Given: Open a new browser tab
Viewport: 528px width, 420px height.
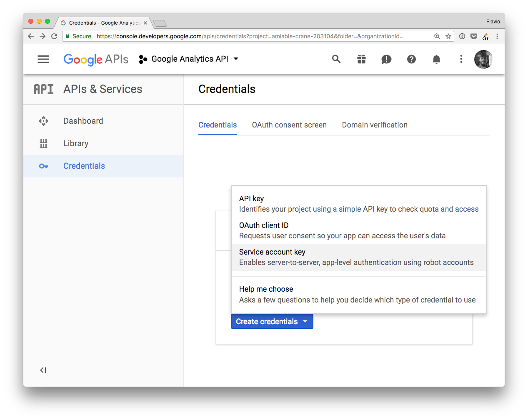Looking at the screenshot, I should click(160, 23).
